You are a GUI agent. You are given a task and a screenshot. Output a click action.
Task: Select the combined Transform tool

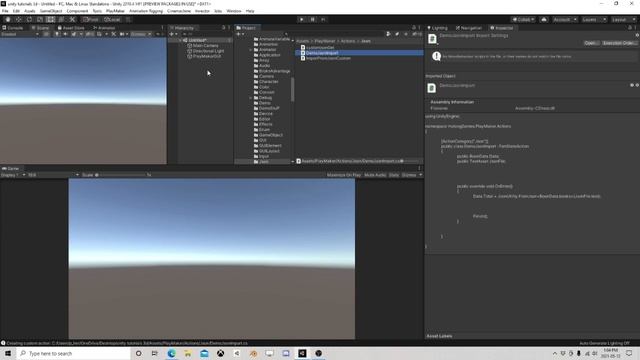(61, 19)
